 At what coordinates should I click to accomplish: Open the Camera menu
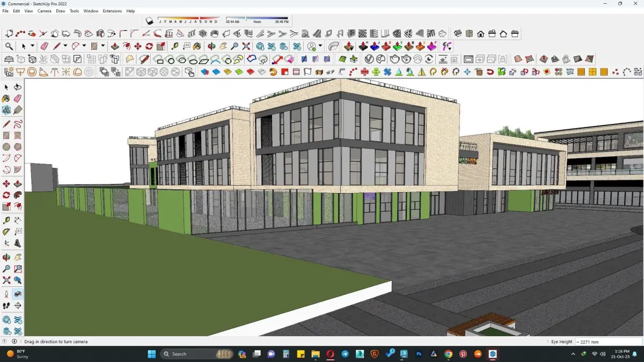(x=45, y=11)
